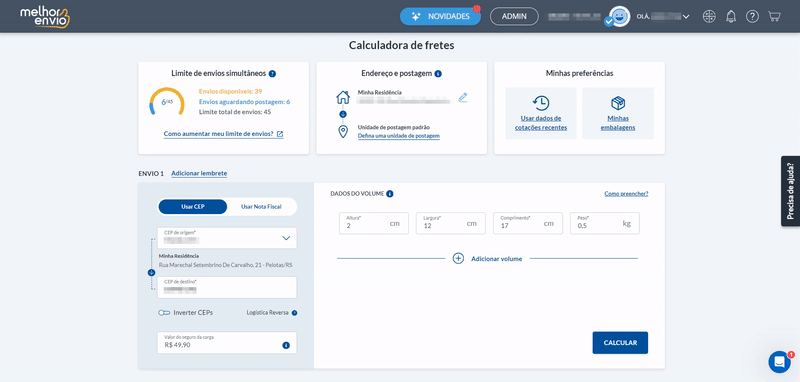Click info icon beside Dados do Volume

coord(390,194)
